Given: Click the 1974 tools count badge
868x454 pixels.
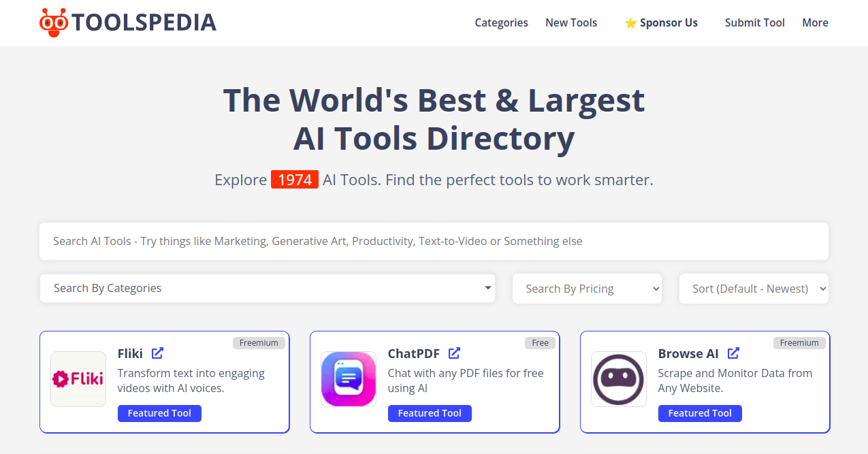Looking at the screenshot, I should coord(295,180).
